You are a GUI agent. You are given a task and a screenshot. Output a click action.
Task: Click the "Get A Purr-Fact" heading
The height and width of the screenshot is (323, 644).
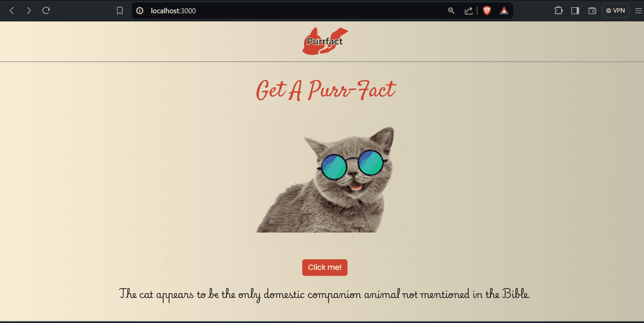coord(325,91)
